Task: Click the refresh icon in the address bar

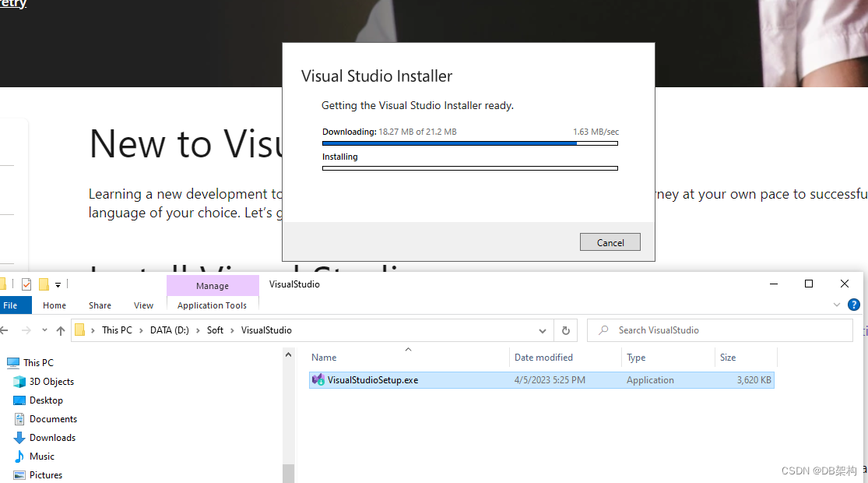Action: tap(566, 330)
